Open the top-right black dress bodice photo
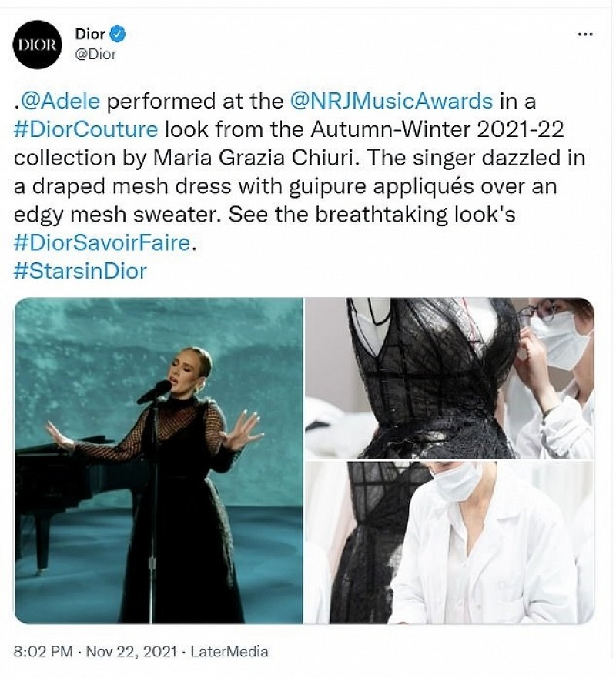Viewport: 616px width, 678px height. (x=450, y=379)
